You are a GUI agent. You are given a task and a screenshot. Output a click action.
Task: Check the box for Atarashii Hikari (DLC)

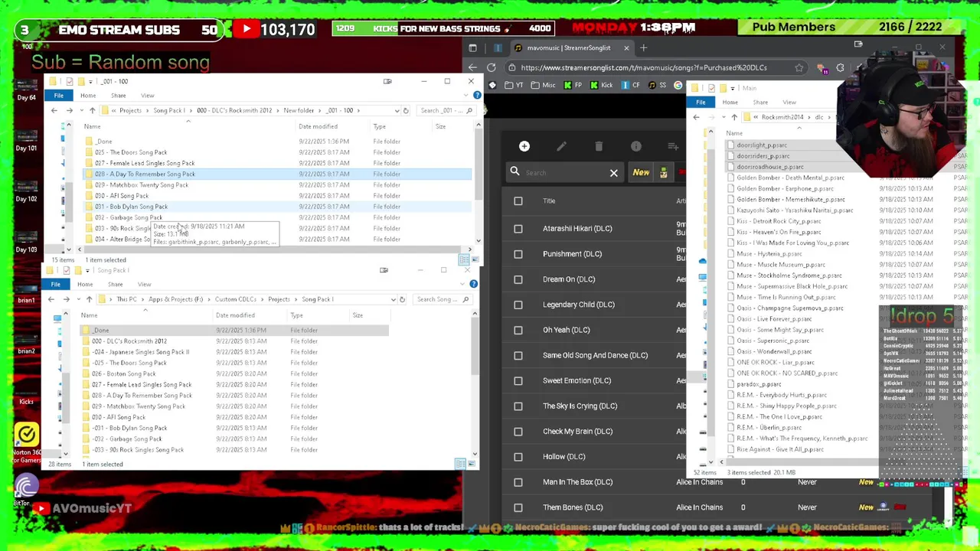tap(518, 228)
